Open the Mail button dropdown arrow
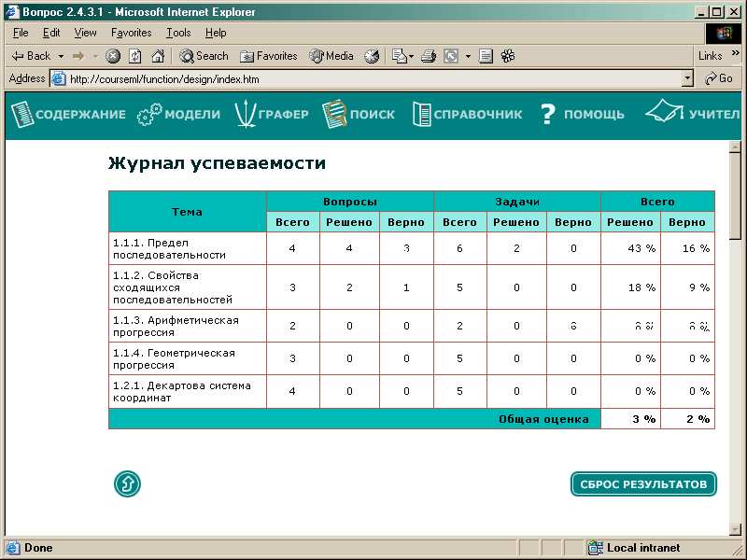 [x=411, y=56]
